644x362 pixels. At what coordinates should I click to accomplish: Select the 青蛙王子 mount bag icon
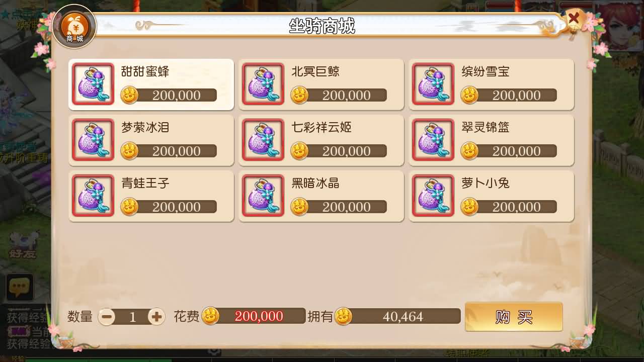pyautogui.click(x=93, y=196)
